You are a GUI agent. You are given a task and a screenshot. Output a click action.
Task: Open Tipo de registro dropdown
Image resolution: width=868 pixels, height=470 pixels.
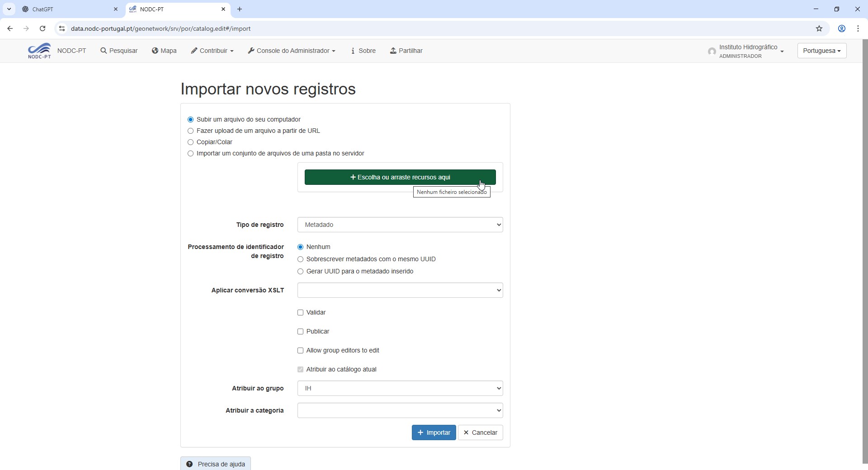pyautogui.click(x=400, y=225)
